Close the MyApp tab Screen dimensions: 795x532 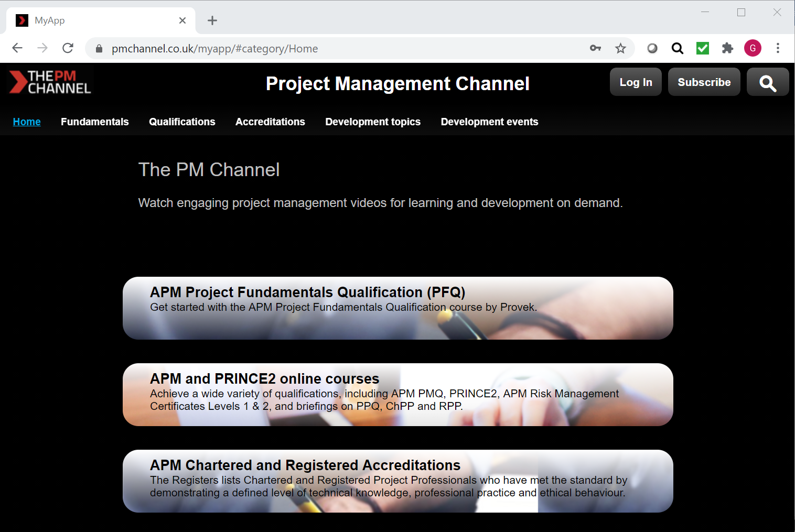tap(182, 20)
